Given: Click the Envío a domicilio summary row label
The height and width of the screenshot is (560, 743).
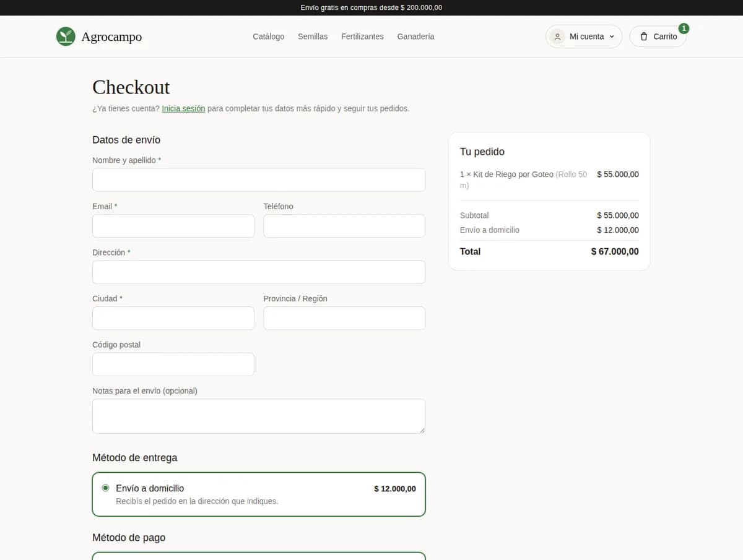Looking at the screenshot, I should click(490, 230).
